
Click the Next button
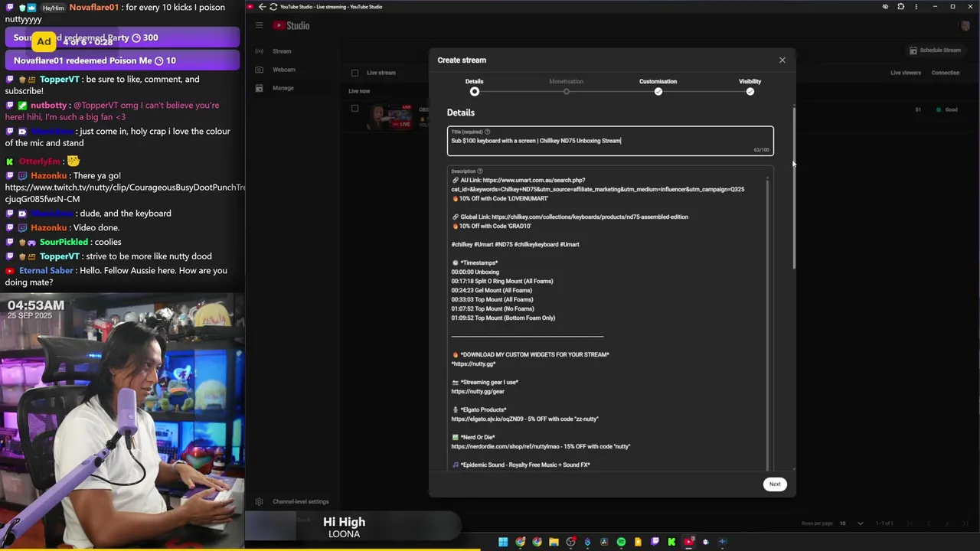click(x=775, y=484)
